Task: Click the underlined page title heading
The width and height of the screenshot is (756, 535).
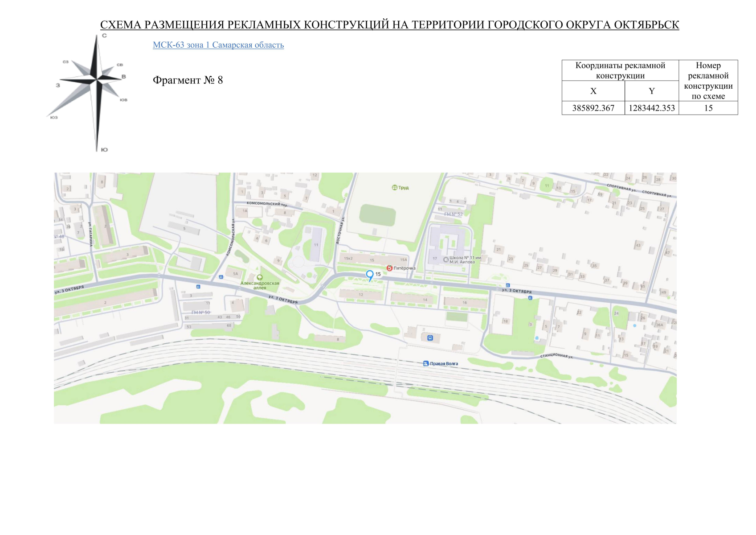Action: [389, 25]
